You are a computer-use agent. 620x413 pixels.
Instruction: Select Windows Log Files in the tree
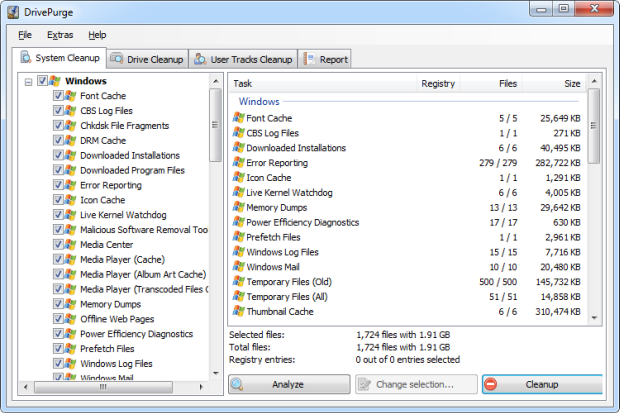click(x=116, y=364)
